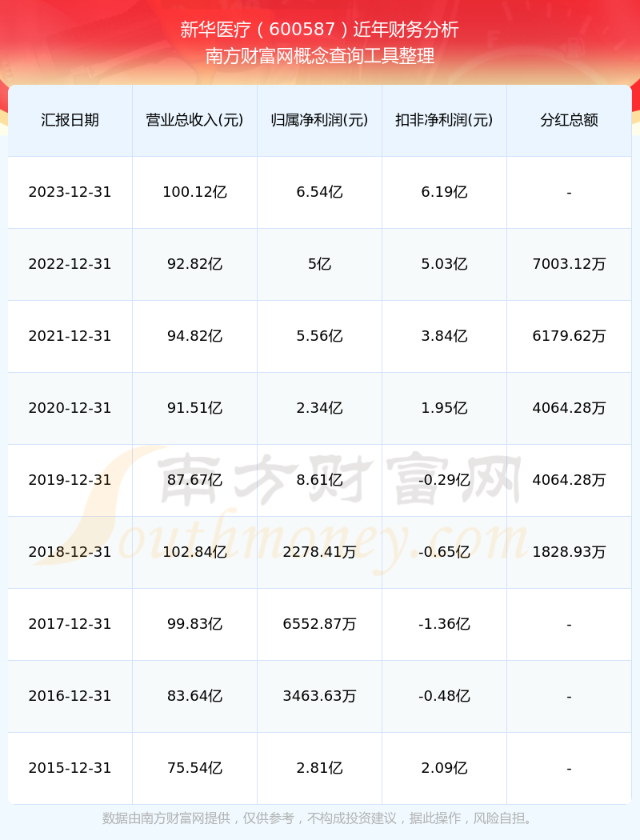Click the dividend value 7003.12万
Screen dimensions: 640x840
point(570,264)
